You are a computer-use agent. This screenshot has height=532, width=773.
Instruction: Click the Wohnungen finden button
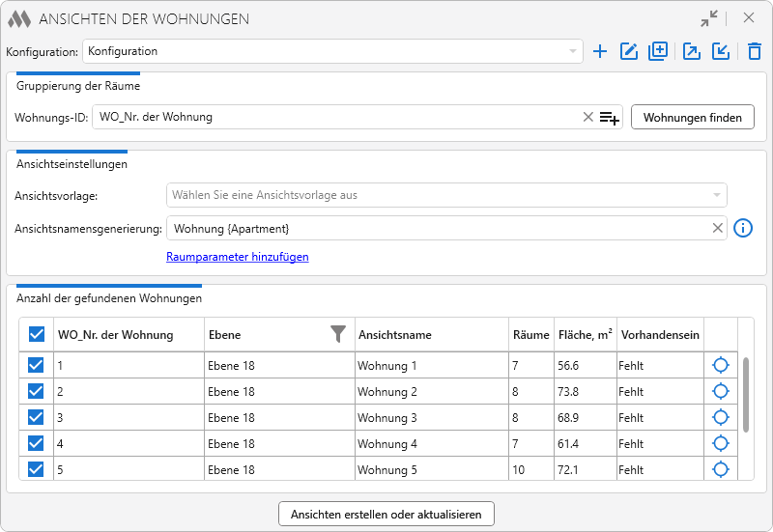point(692,117)
